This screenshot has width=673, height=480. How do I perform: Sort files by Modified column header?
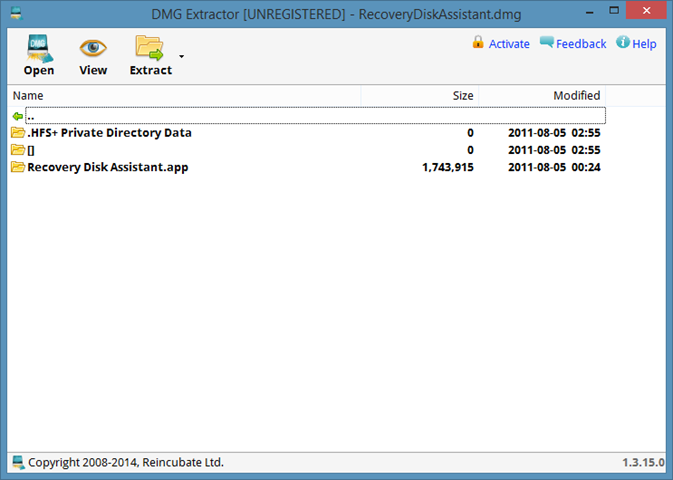[542, 95]
